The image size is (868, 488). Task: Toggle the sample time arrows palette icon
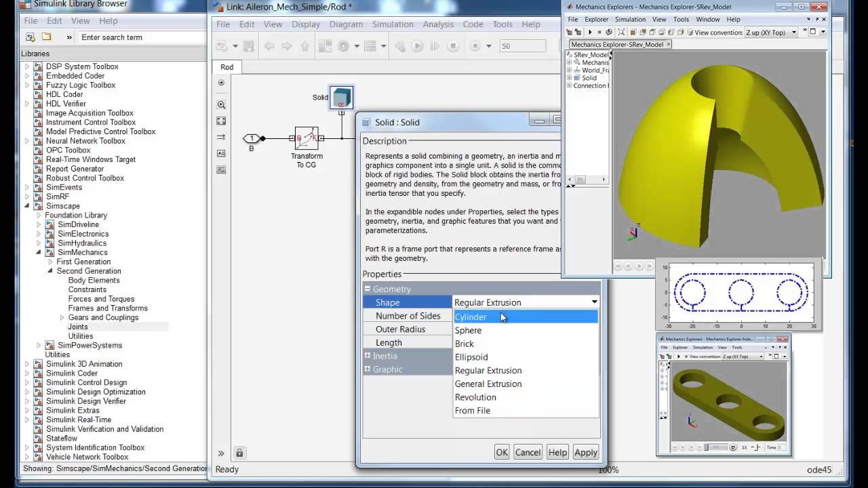tap(221, 137)
